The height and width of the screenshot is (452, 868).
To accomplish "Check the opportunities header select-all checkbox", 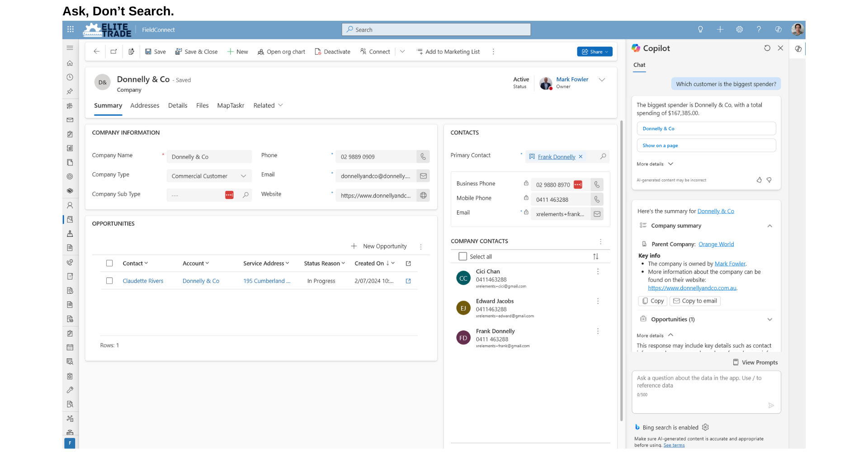I will 109,263.
